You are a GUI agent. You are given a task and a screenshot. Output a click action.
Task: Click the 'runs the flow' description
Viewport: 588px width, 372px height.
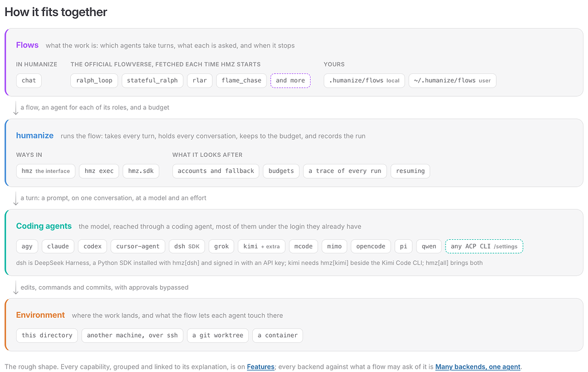[x=213, y=136]
